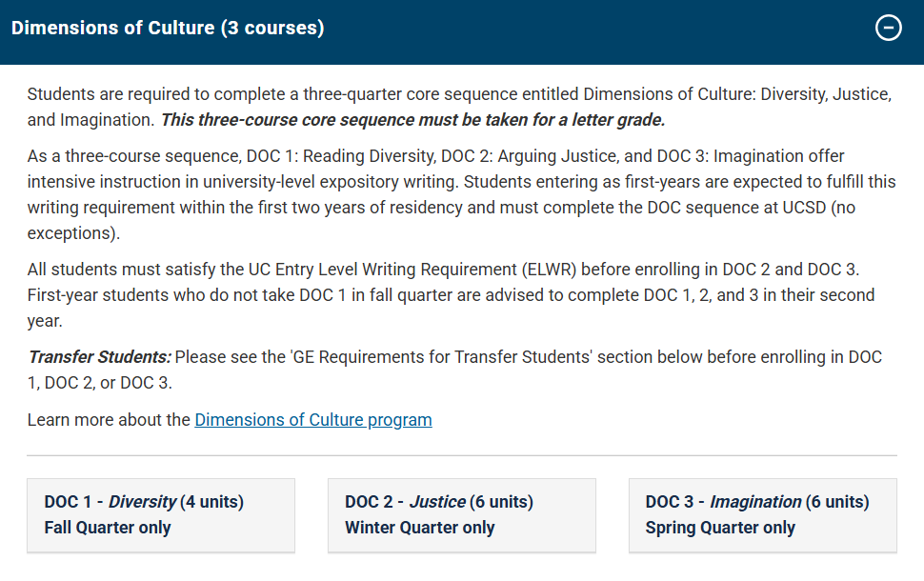Click the italic word "Diversity" in DOC 1 card
The width and height of the screenshot is (924, 581).
click(x=143, y=502)
